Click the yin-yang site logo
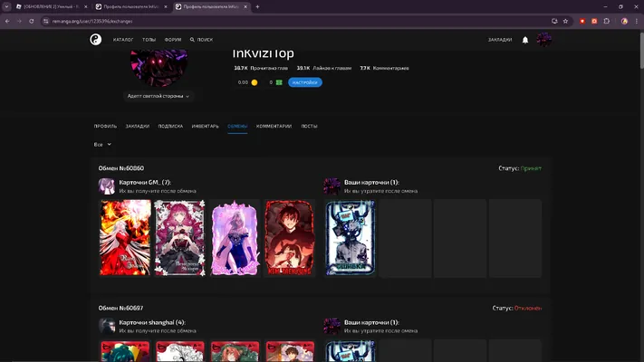 [96, 40]
